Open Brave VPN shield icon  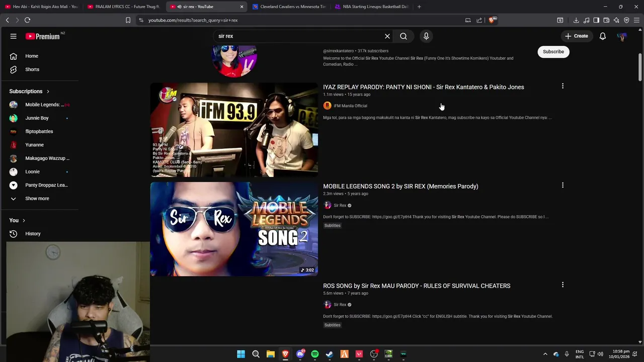(x=626, y=20)
